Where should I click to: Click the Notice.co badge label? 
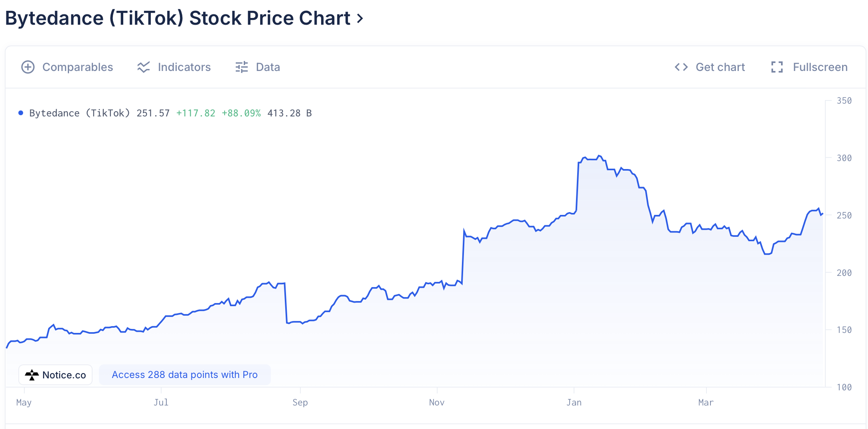click(64, 375)
